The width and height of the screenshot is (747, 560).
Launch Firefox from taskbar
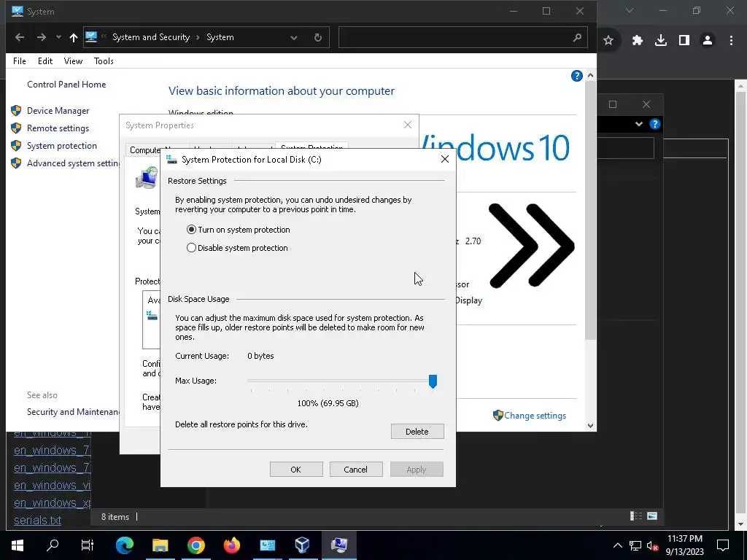pos(231,545)
